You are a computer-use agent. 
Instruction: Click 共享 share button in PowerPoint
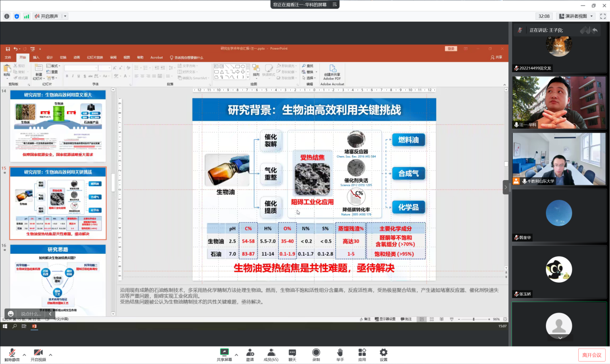pyautogui.click(x=496, y=57)
